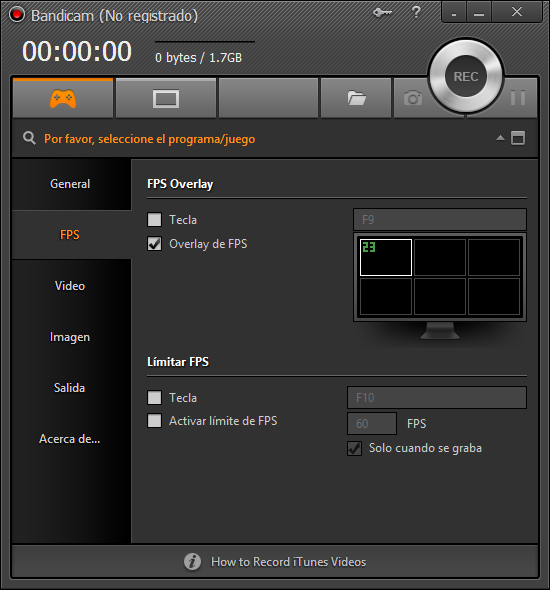Select bottom-left FPS overlay position
The width and height of the screenshot is (550, 590).
point(386,296)
